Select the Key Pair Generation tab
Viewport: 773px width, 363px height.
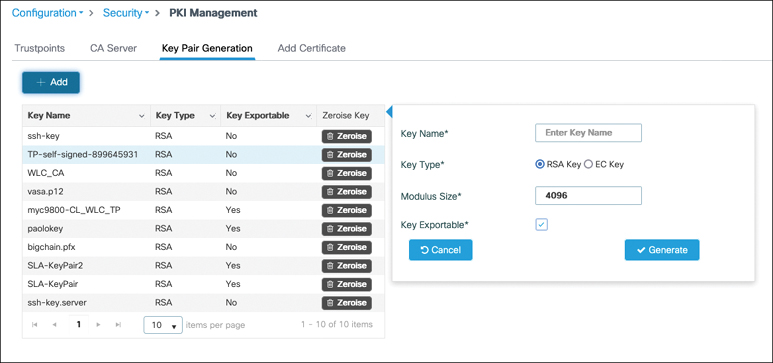click(207, 48)
